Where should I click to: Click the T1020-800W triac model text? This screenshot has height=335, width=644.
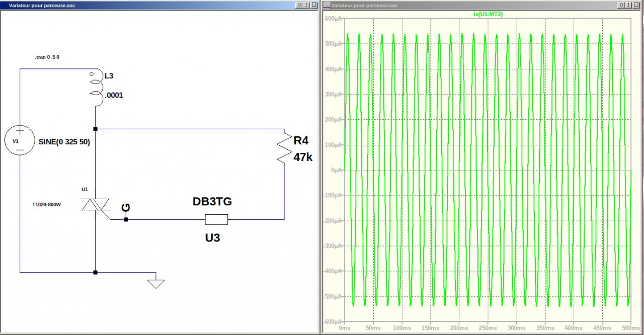(x=47, y=205)
